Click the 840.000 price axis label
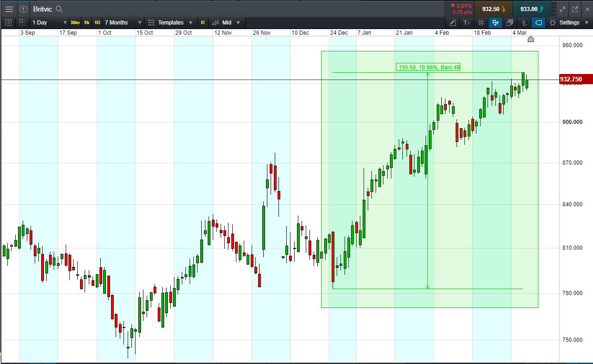Screen dimensions: 593x364 pos(572,204)
